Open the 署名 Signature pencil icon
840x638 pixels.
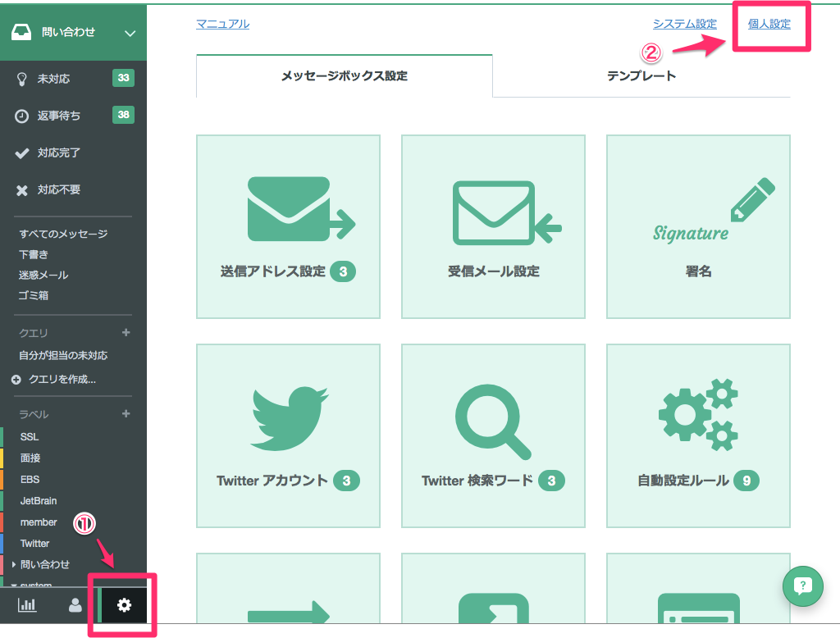tap(714, 211)
